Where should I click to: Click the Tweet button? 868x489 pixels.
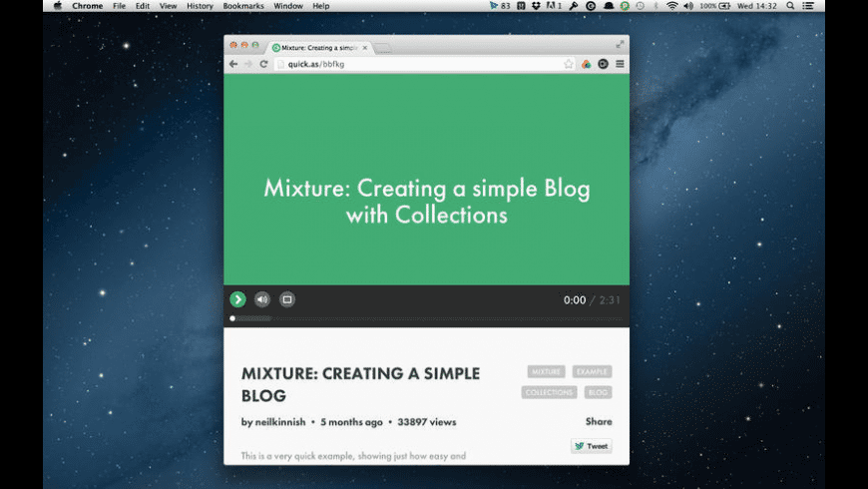[x=592, y=446]
